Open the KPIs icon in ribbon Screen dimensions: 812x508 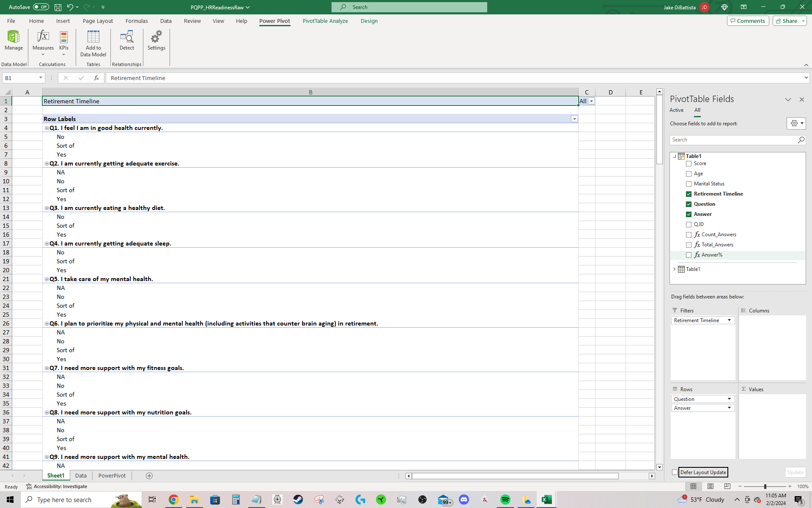(x=64, y=37)
